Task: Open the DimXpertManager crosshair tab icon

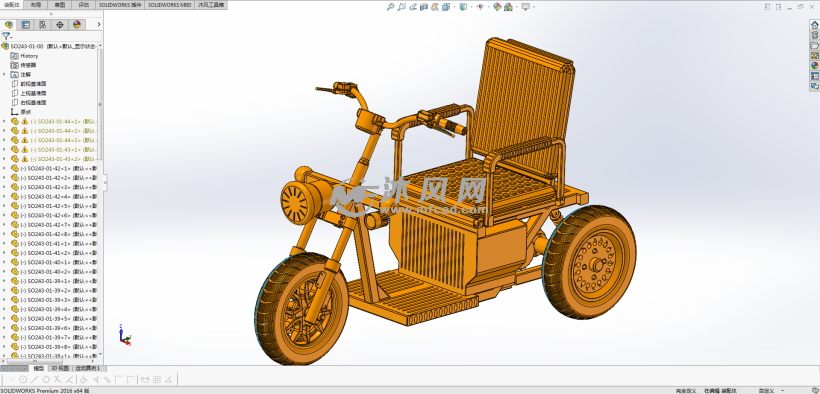Action: [x=60, y=25]
